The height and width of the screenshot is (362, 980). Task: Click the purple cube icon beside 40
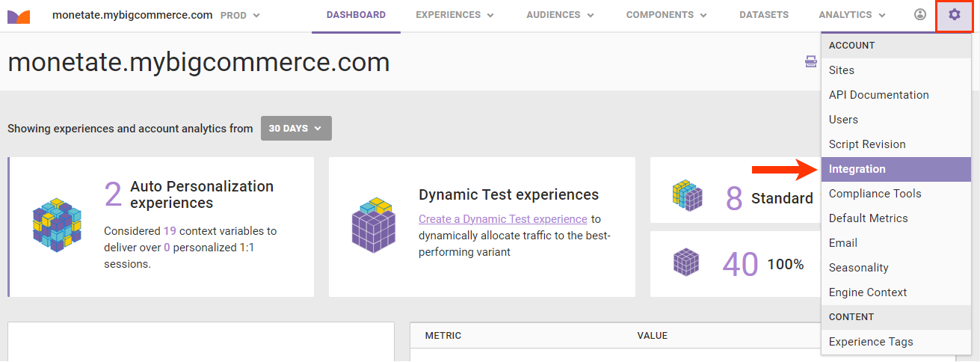[686, 263]
